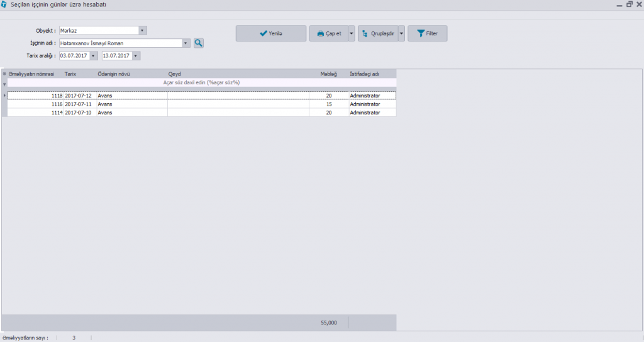
Task: Click the Qruplaşdır group button
Action: click(x=377, y=33)
